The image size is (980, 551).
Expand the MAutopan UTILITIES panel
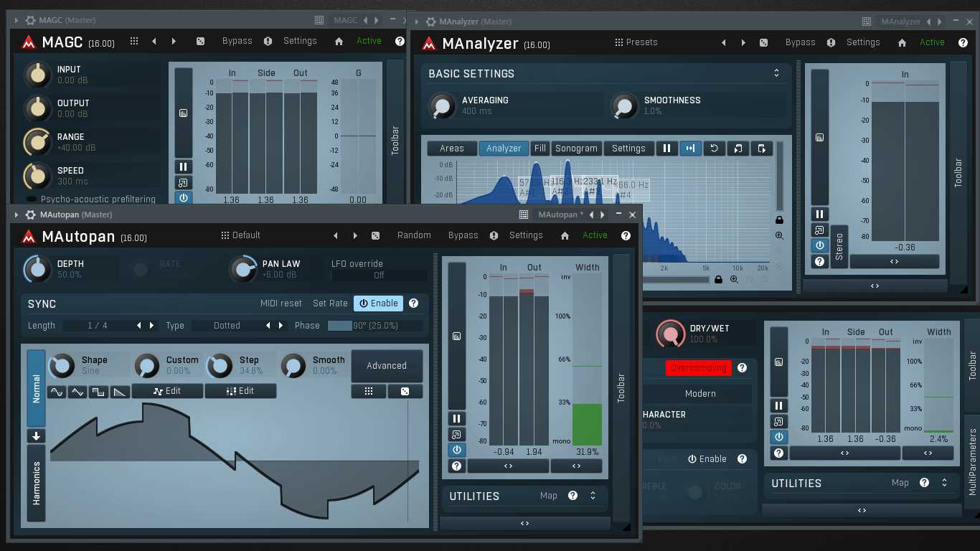coord(593,496)
